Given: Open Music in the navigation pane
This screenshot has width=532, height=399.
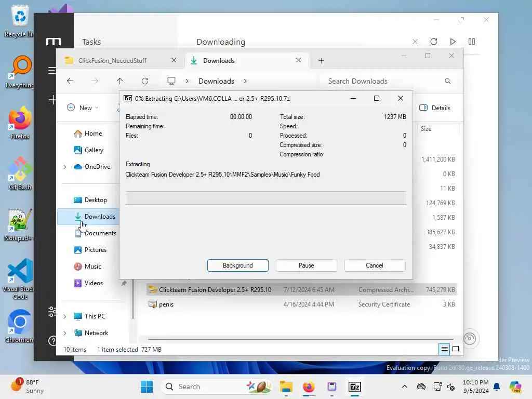Looking at the screenshot, I should (87, 267).
